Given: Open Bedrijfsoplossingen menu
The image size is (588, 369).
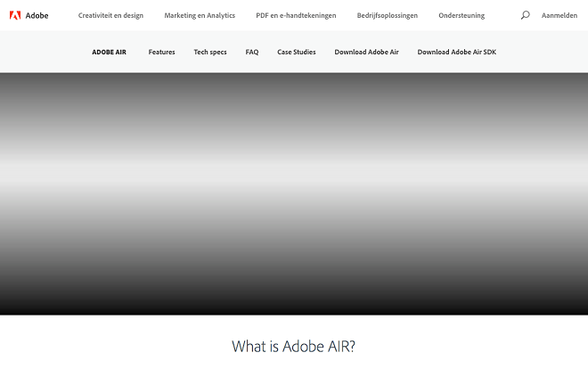Looking at the screenshot, I should click(x=387, y=15).
